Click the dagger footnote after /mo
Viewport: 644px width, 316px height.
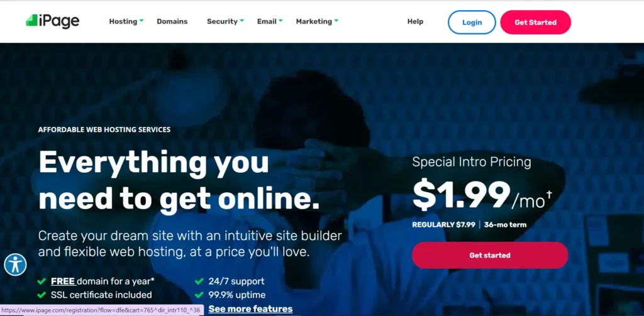tap(549, 193)
